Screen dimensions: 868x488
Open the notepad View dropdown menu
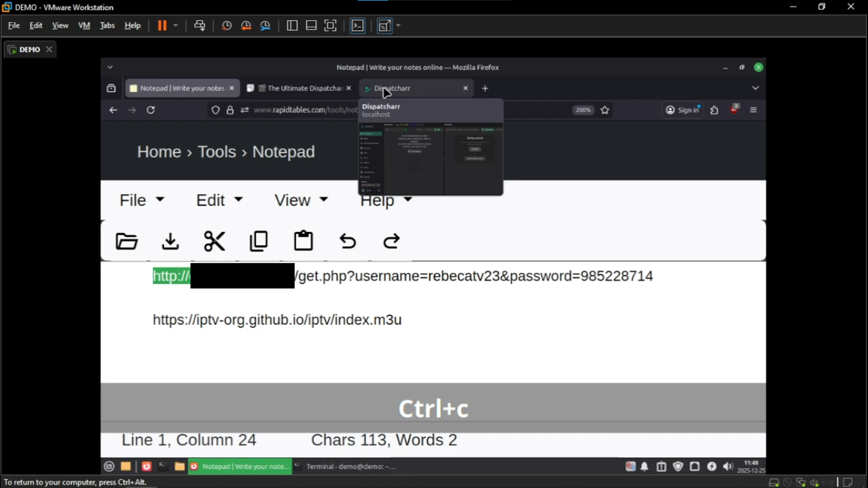click(x=301, y=200)
